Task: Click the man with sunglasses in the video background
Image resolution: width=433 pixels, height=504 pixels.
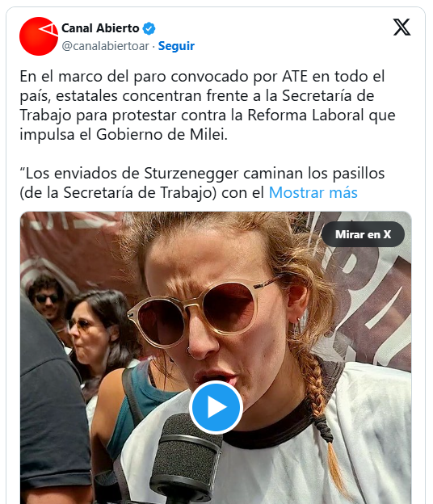Action: (x=47, y=297)
